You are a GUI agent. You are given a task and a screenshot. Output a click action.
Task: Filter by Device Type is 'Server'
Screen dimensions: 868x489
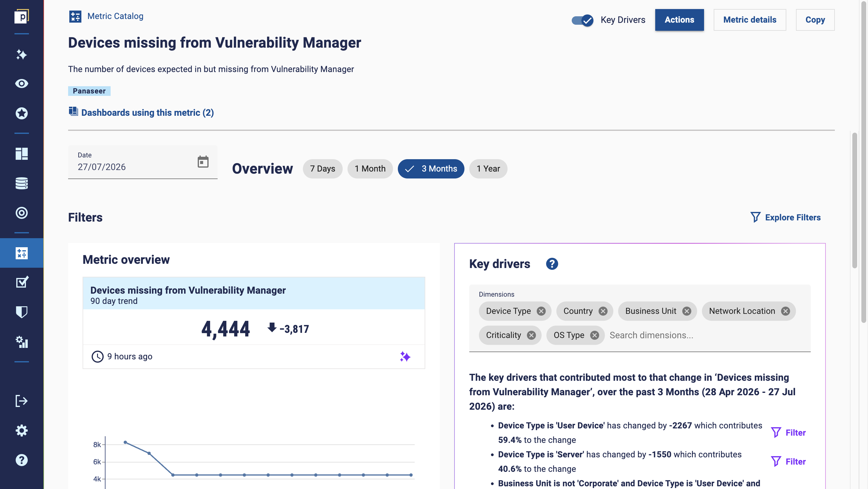(788, 461)
